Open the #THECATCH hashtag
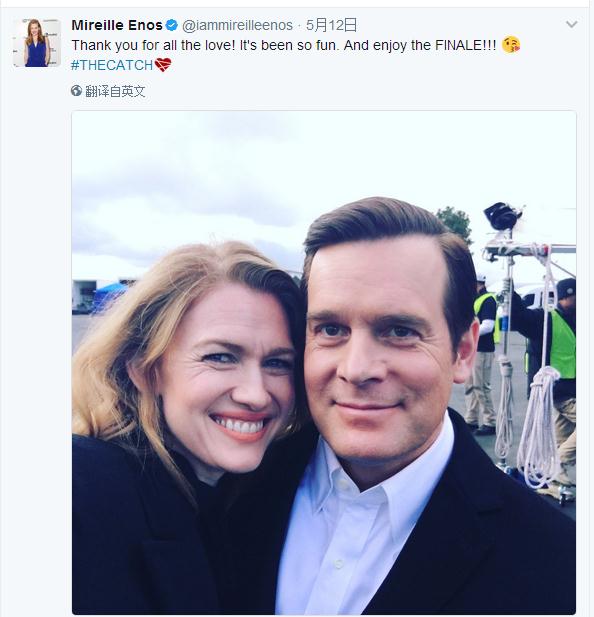594x617 pixels. pos(112,65)
